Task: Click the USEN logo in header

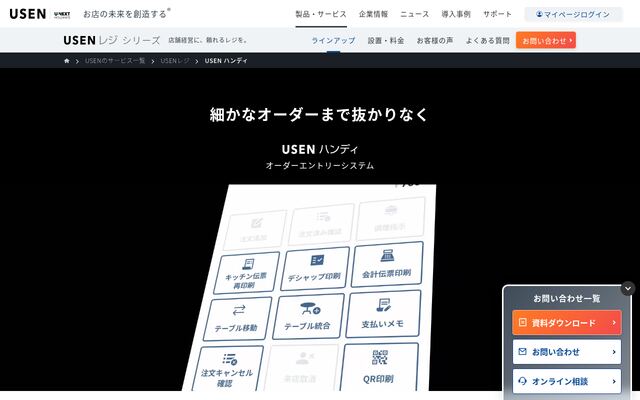Action: coord(28,14)
